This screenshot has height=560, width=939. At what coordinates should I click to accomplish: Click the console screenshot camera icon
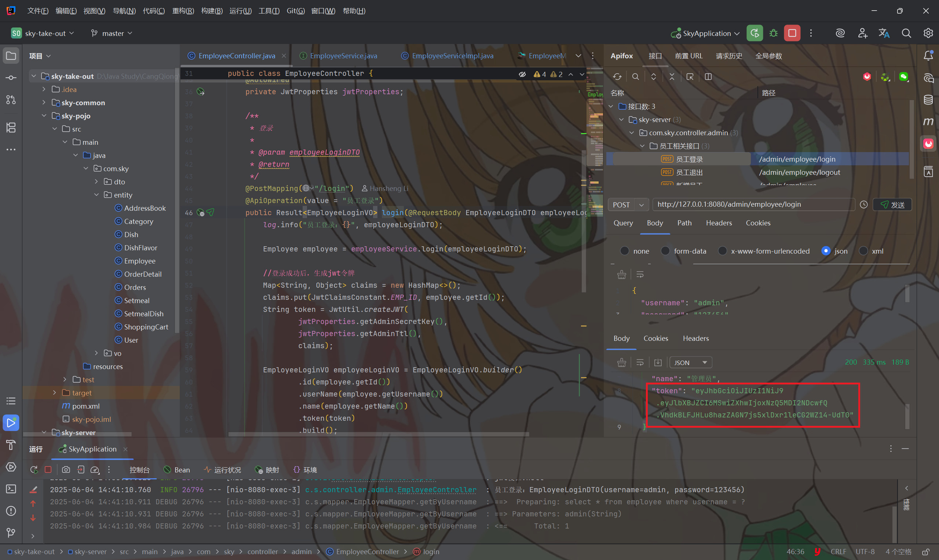66,470
